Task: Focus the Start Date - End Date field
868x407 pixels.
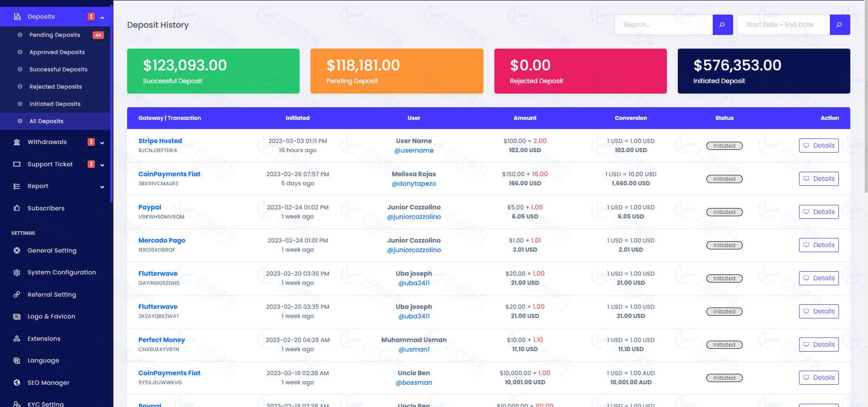Action: coord(783,25)
